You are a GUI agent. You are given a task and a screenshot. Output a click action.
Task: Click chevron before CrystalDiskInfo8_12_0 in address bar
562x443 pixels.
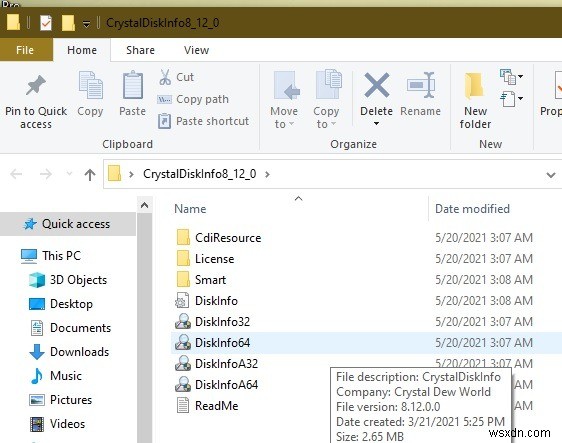coord(131,175)
